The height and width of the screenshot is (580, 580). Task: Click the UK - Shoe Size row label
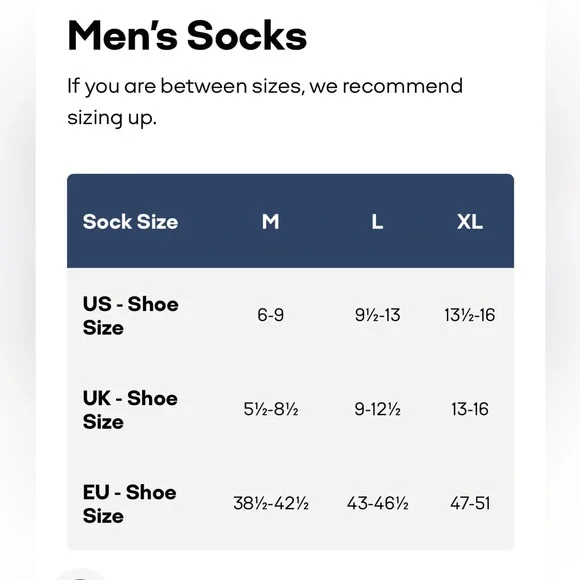point(130,409)
